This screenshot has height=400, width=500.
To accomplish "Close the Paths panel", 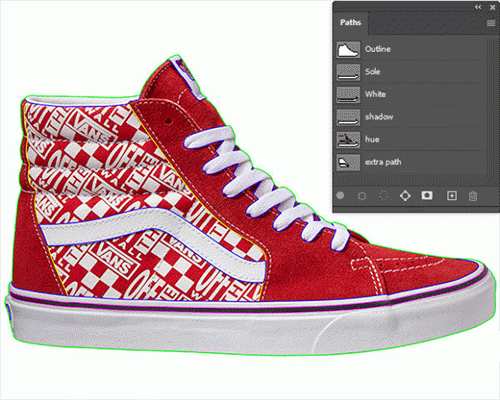I will click(x=492, y=7).
